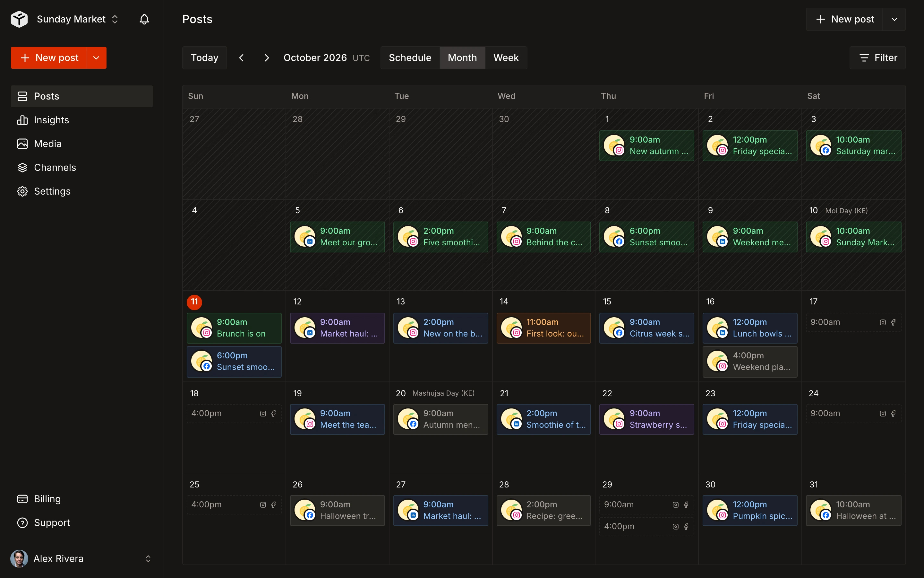The image size is (924, 578).
Task: Expand the Alex Rivera account menu
Action: (x=148, y=559)
